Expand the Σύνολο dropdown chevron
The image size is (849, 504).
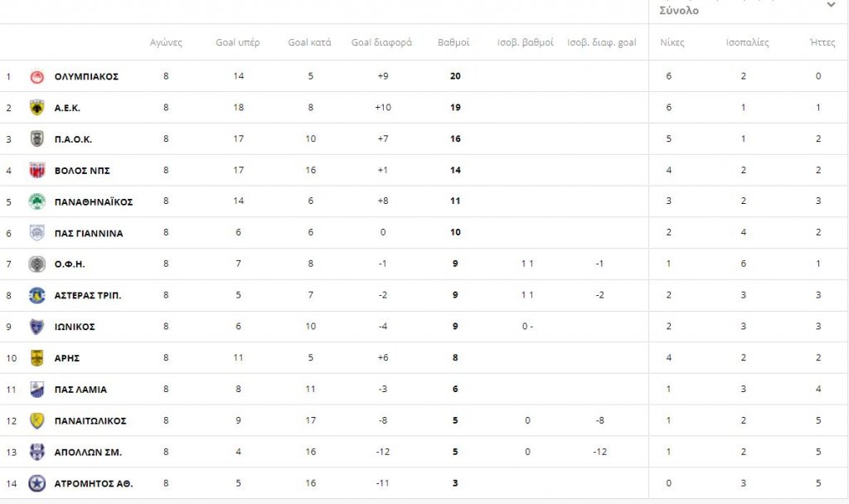click(831, 6)
